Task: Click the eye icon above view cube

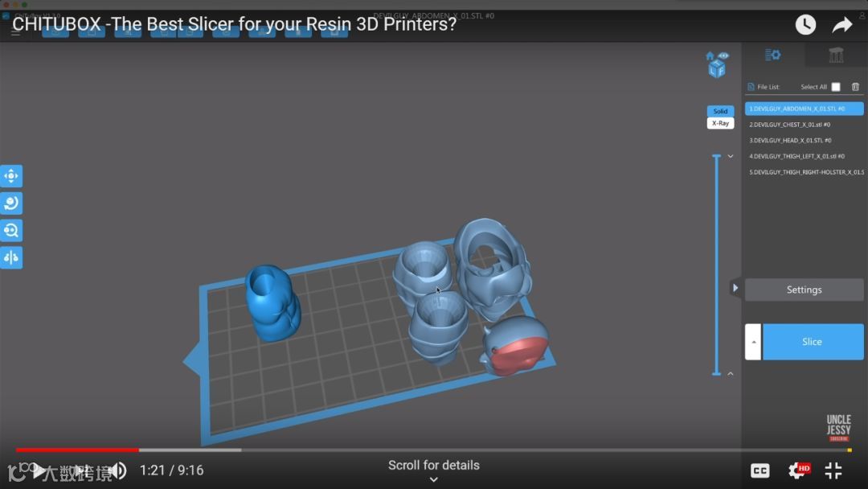Action: pos(723,55)
